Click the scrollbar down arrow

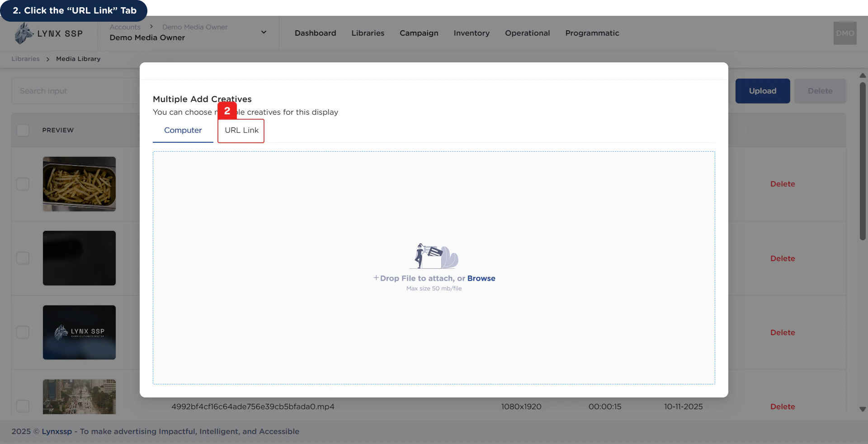pos(863,409)
